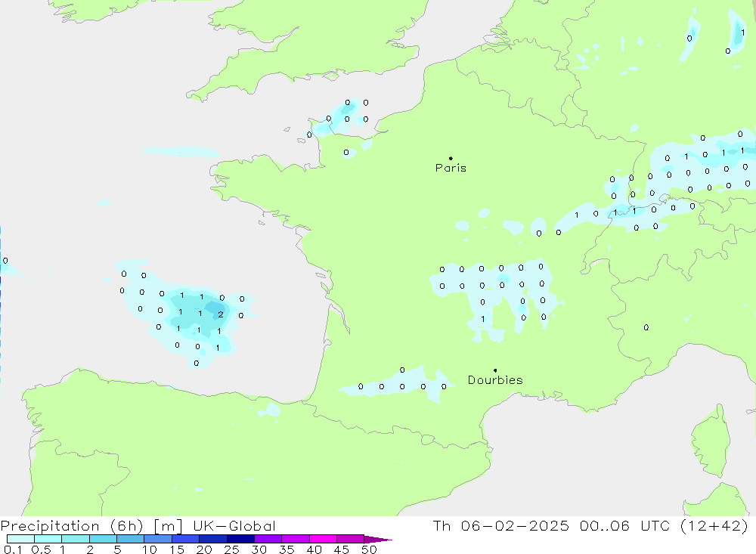Click the '50' legend scale label
This screenshot has width=756, height=554.
point(369,549)
